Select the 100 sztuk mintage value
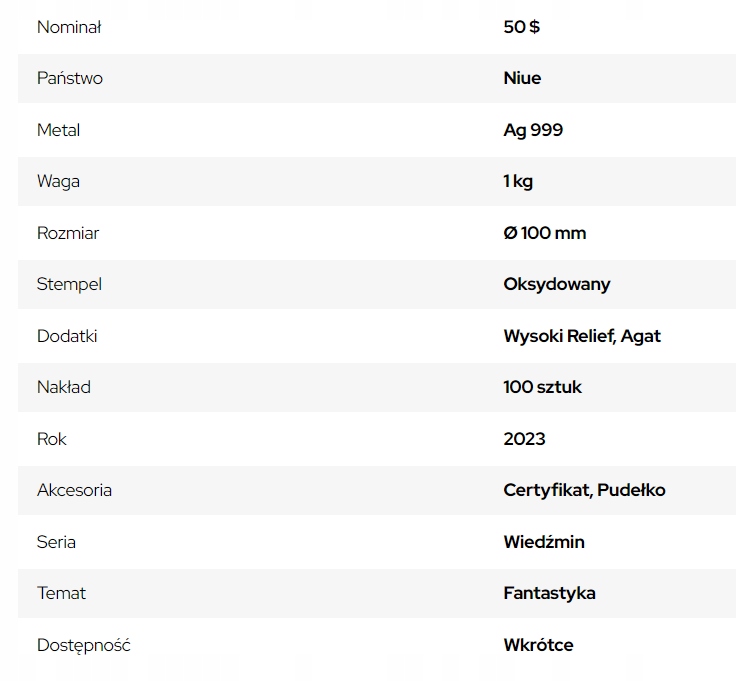736x681 pixels. click(x=542, y=387)
